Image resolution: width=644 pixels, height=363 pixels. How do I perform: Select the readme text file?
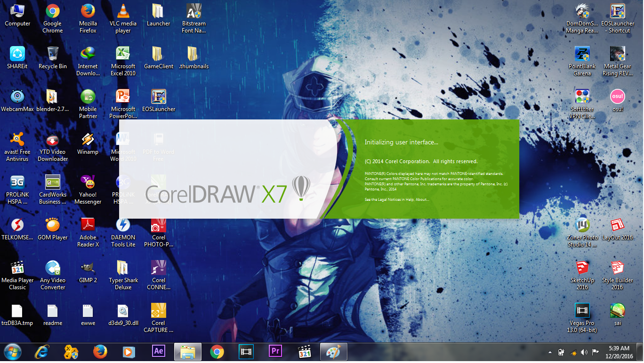[x=53, y=315]
